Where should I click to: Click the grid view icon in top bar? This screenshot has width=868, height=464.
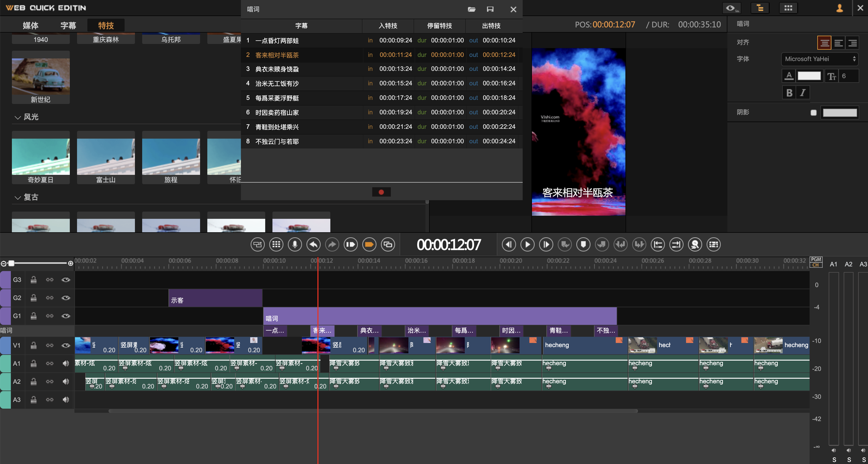[x=788, y=8]
